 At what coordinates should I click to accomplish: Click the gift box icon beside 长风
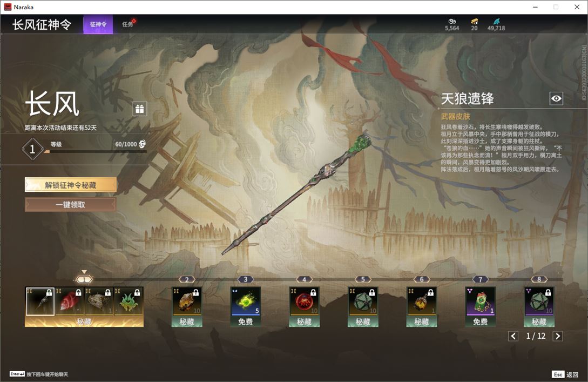(139, 109)
